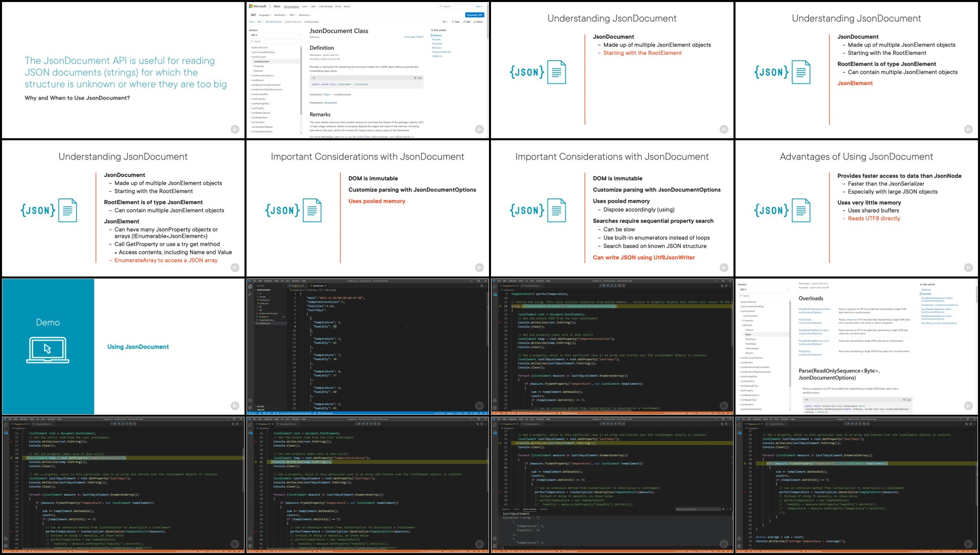This screenshot has width=980, height=555.
Task: Open the APIs dropdown on the .NET docs page
Action: pos(293,15)
